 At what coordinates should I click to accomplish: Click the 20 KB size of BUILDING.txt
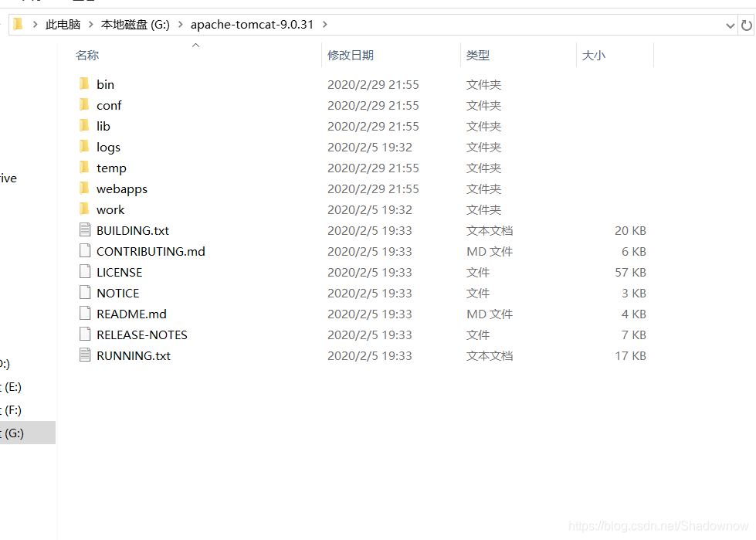pyautogui.click(x=630, y=230)
